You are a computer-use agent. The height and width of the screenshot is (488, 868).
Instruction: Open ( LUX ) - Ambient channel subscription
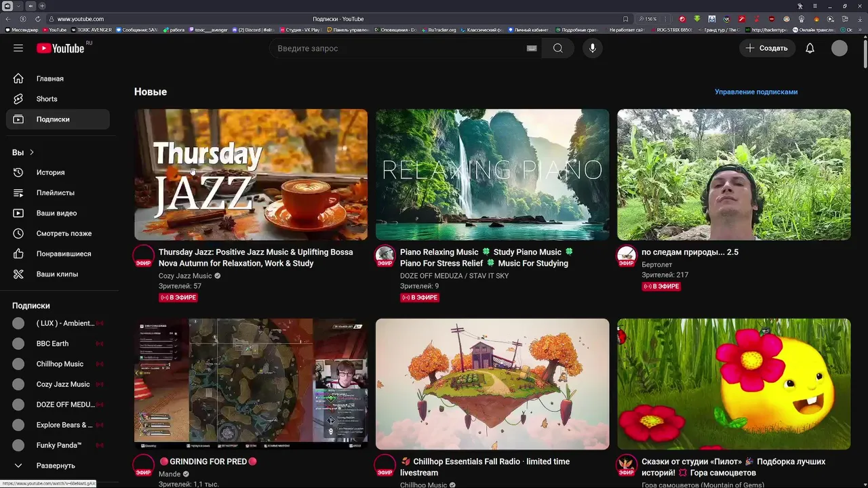tap(58, 323)
